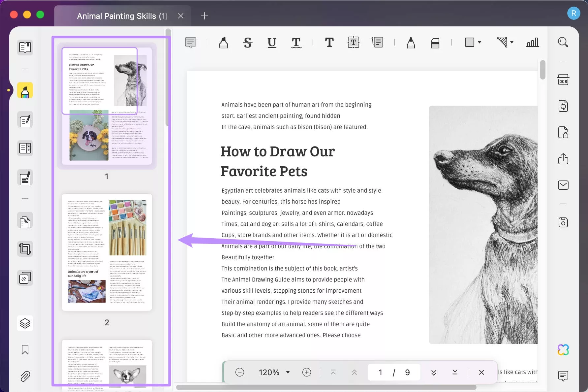The width and height of the screenshot is (588, 392).
Task: Click the current page number field
Action: [380, 372]
